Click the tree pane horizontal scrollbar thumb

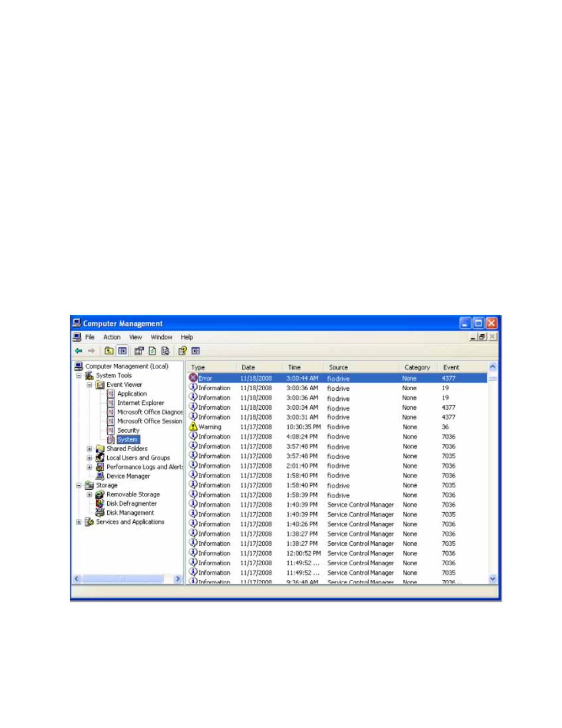pos(123,579)
